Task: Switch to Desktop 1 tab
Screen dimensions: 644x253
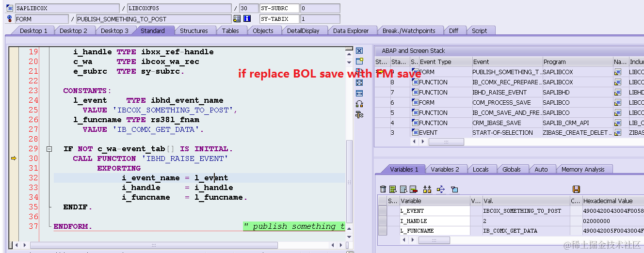Action: coord(33,31)
